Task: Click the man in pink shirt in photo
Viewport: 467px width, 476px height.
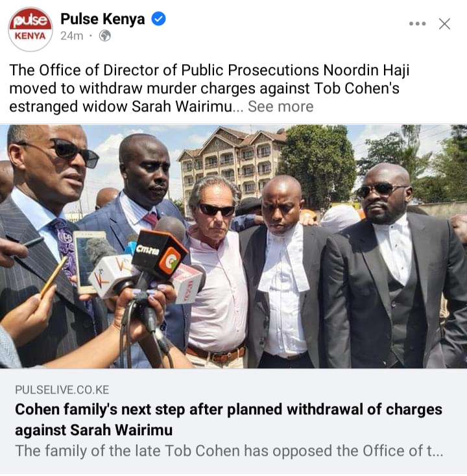Action: click(216, 272)
